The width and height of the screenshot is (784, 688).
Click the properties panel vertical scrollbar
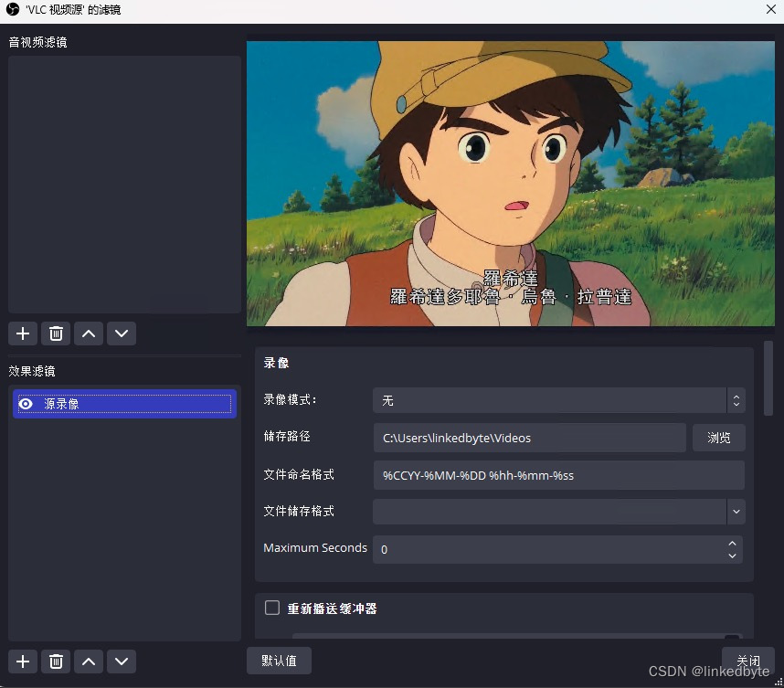coord(768,378)
